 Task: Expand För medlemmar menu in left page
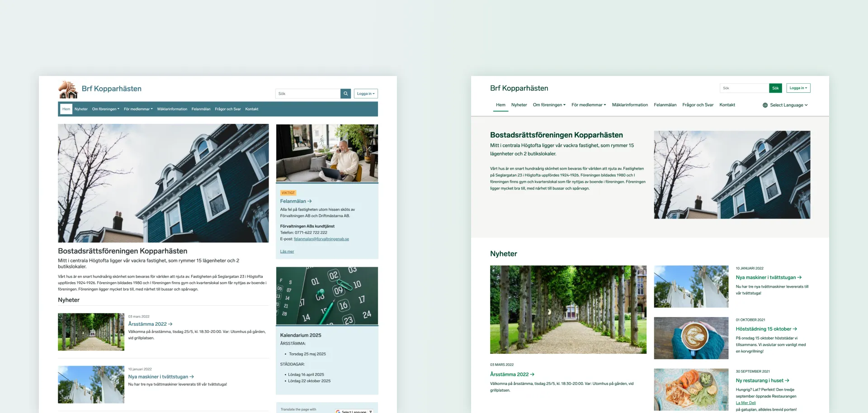pos(138,109)
